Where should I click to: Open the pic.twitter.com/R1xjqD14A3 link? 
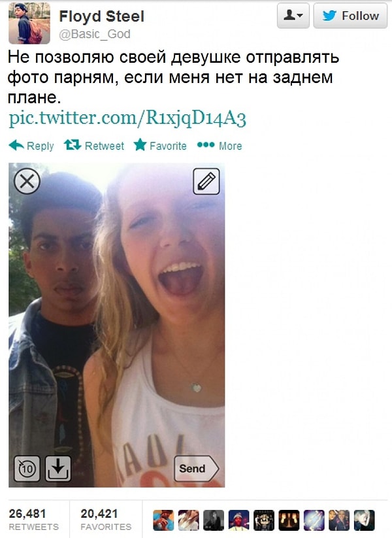tap(127, 118)
